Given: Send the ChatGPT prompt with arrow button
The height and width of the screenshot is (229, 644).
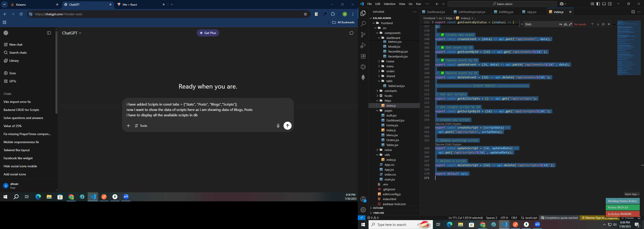Looking at the screenshot, I should point(288,126).
